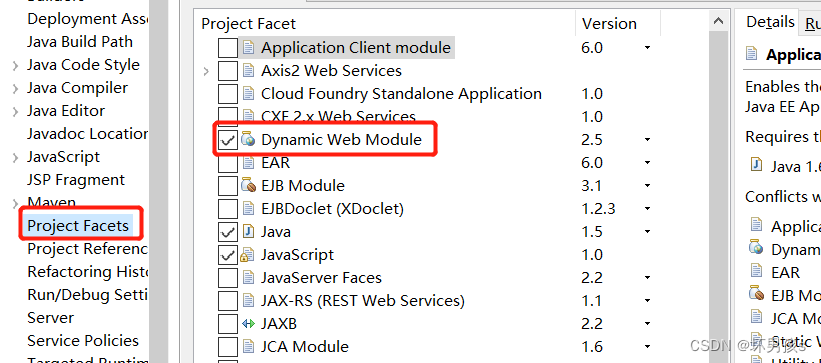Open JavaServer Faces 2.2 version dropdown
Screen dimensions: 821x363
[x=647, y=279]
